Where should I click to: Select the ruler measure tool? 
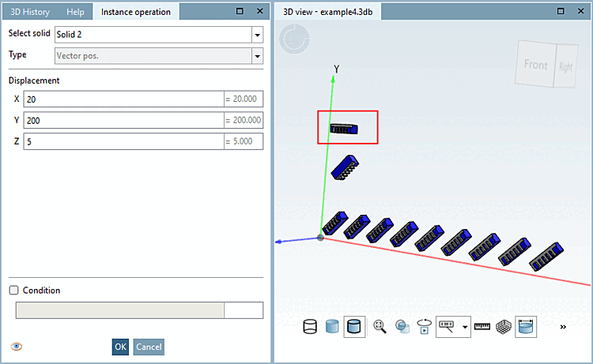click(x=482, y=327)
